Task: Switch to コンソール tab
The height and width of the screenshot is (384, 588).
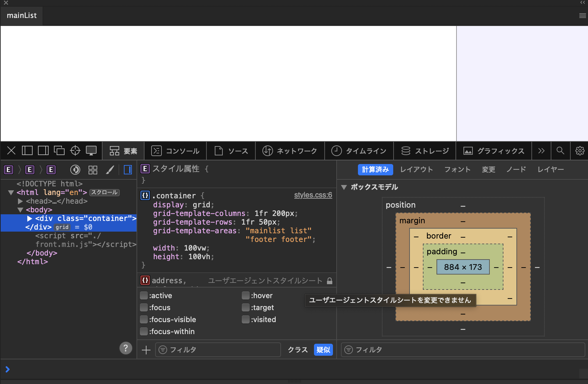Action: coord(175,151)
